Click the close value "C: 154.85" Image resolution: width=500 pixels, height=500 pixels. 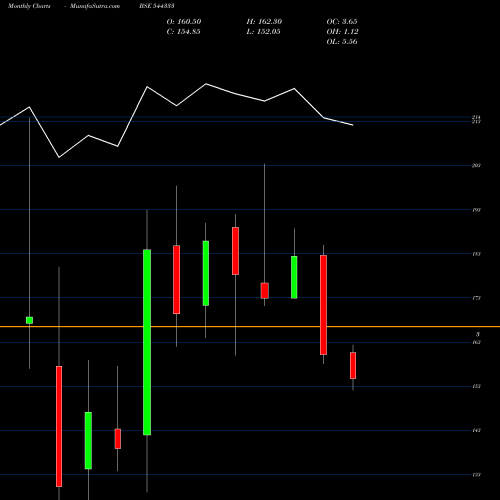184,32
